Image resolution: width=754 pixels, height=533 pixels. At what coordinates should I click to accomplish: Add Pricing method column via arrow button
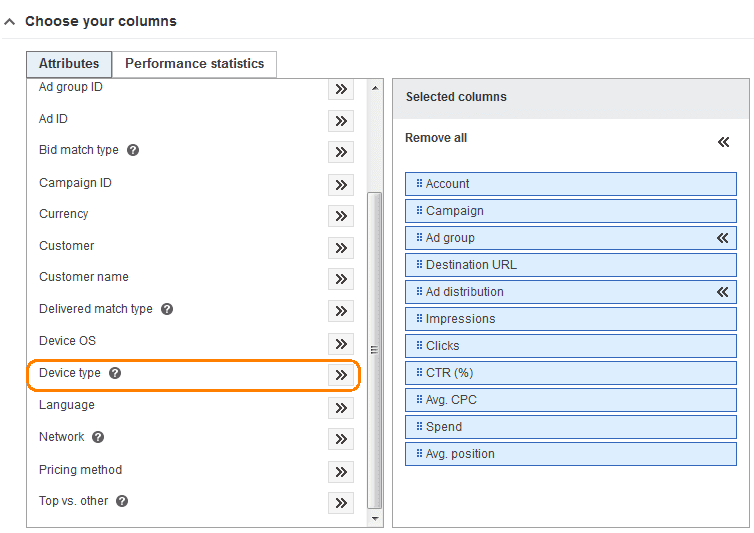[341, 472]
